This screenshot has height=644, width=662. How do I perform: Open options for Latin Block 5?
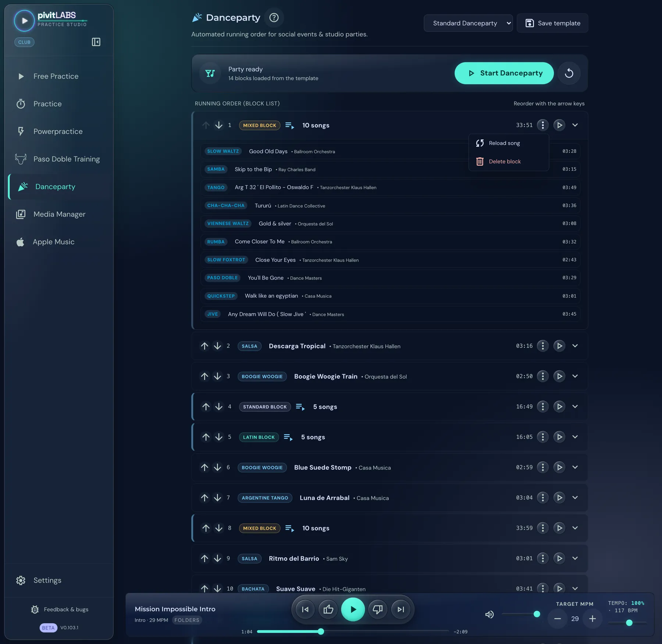(x=542, y=437)
